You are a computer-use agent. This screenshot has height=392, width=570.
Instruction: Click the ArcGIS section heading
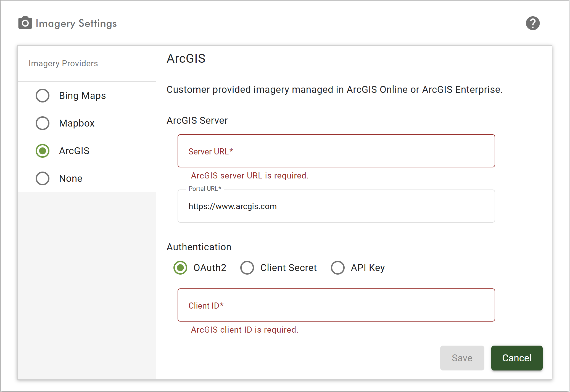click(x=186, y=59)
